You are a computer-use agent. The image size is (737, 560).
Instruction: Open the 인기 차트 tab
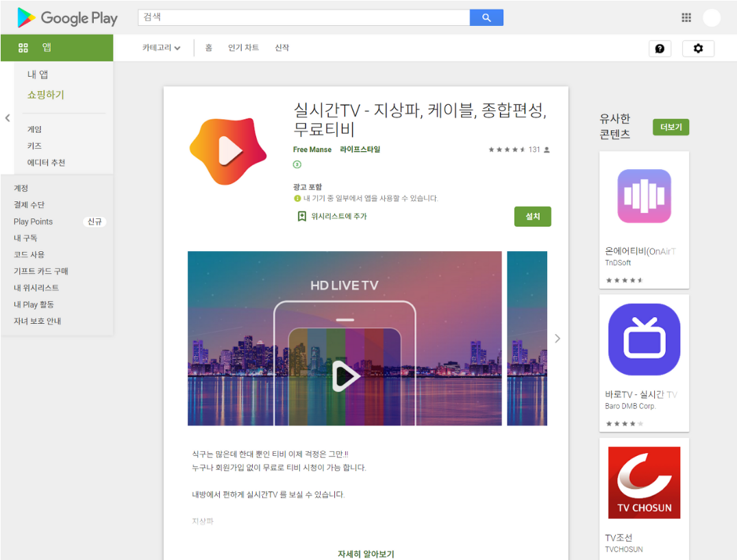(x=243, y=48)
